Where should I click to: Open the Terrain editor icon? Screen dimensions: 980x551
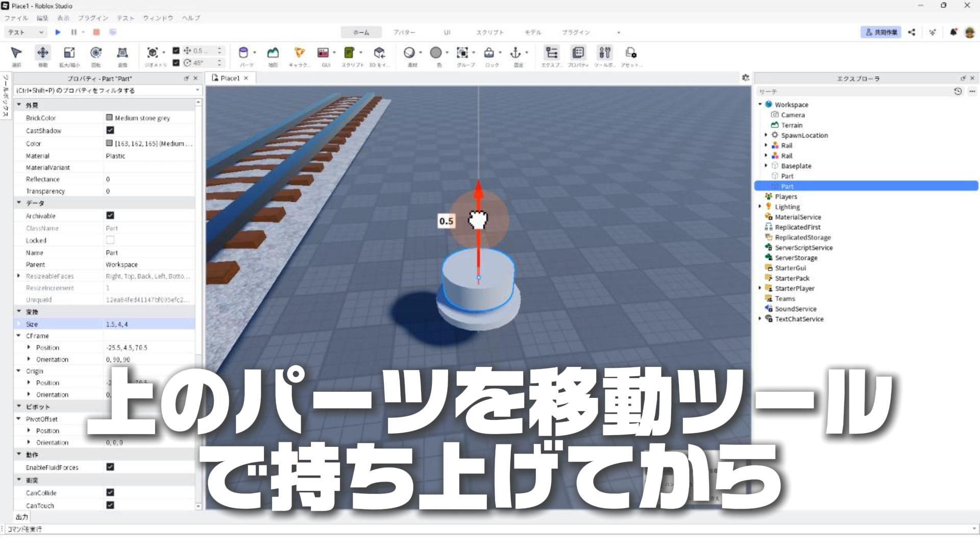pos(273,53)
